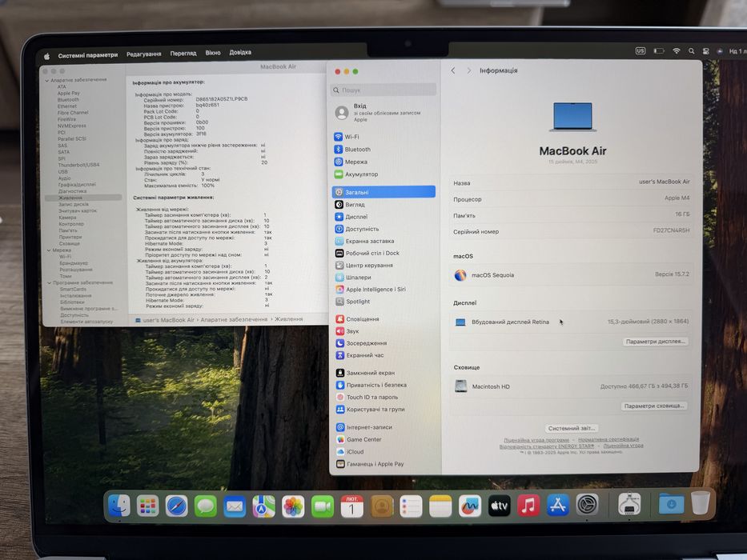747x560 pixels.
Task: Open Bluetooth settings in sidebar
Action: point(352,149)
